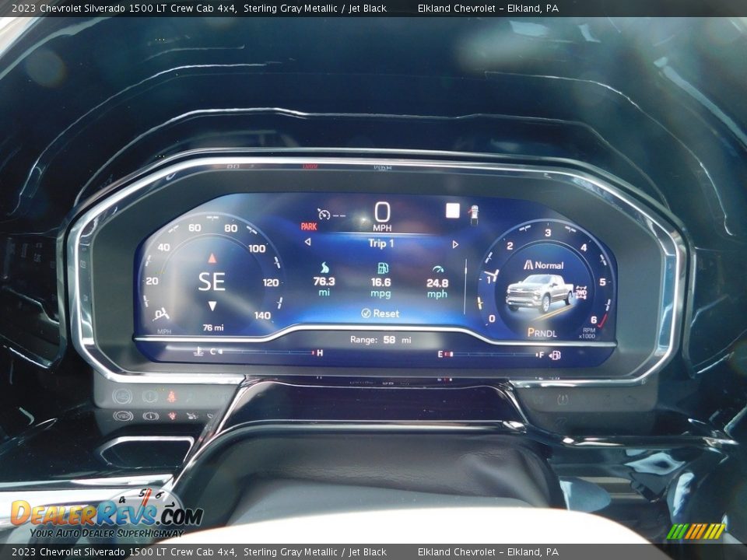Screen dimensions: 747x560
Task: Tap the white compass down triangle
Action: (x=212, y=306)
